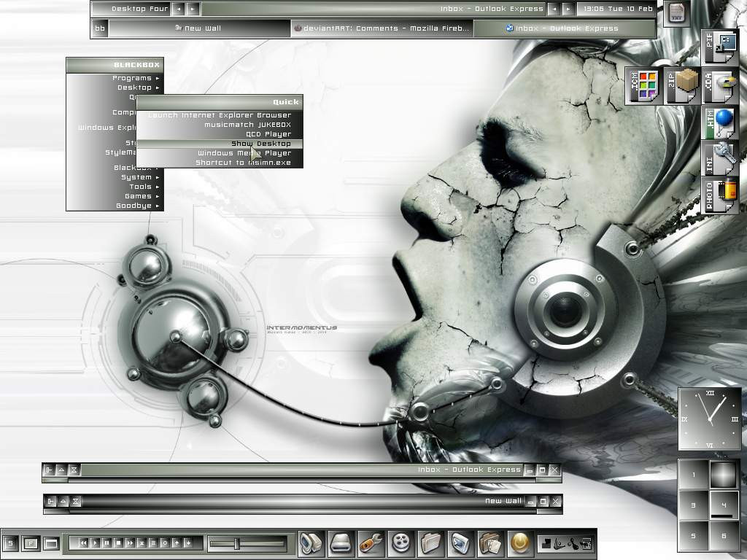Open the folder with playing cards icon
Screen dimensions: 747x560
tap(490, 542)
